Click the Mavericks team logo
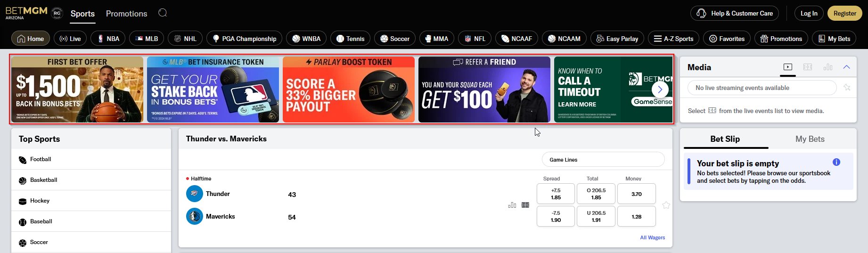Screen dimensions: 868x253 point(195,216)
